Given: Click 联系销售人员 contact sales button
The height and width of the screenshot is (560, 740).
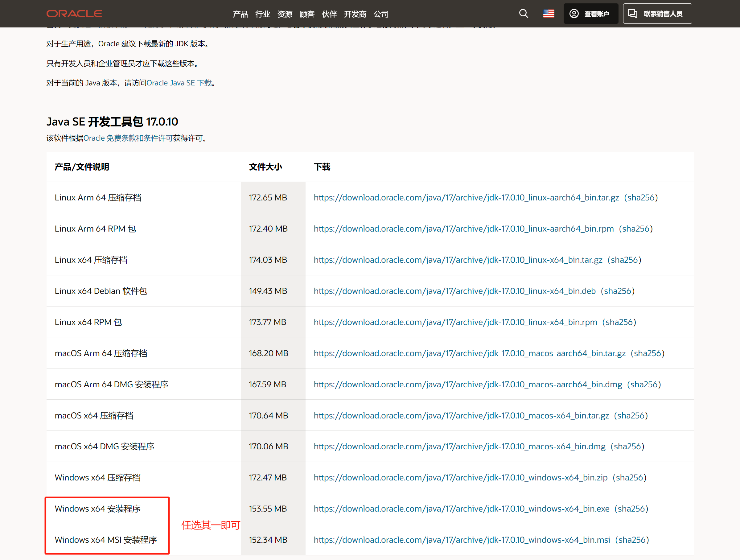Looking at the screenshot, I should [657, 14].
